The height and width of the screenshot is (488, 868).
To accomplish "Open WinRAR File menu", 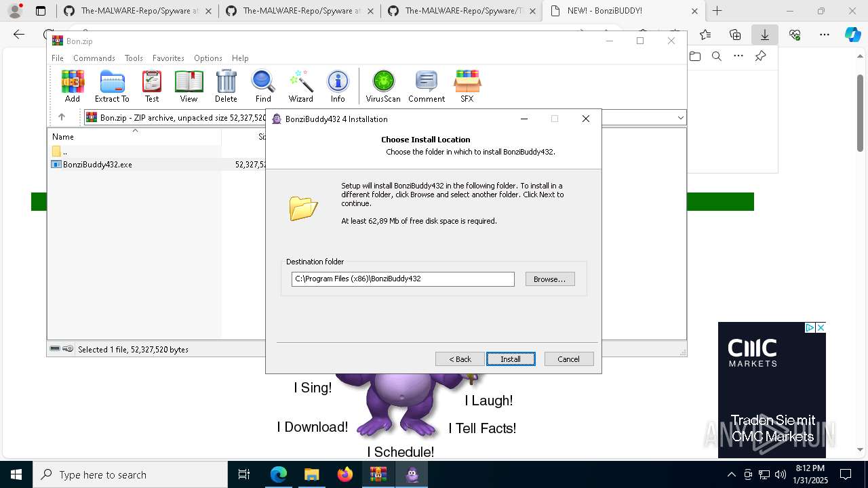I will pos(58,58).
